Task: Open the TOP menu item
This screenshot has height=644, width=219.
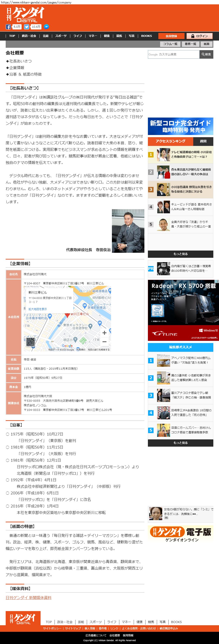Action: click(x=12, y=36)
